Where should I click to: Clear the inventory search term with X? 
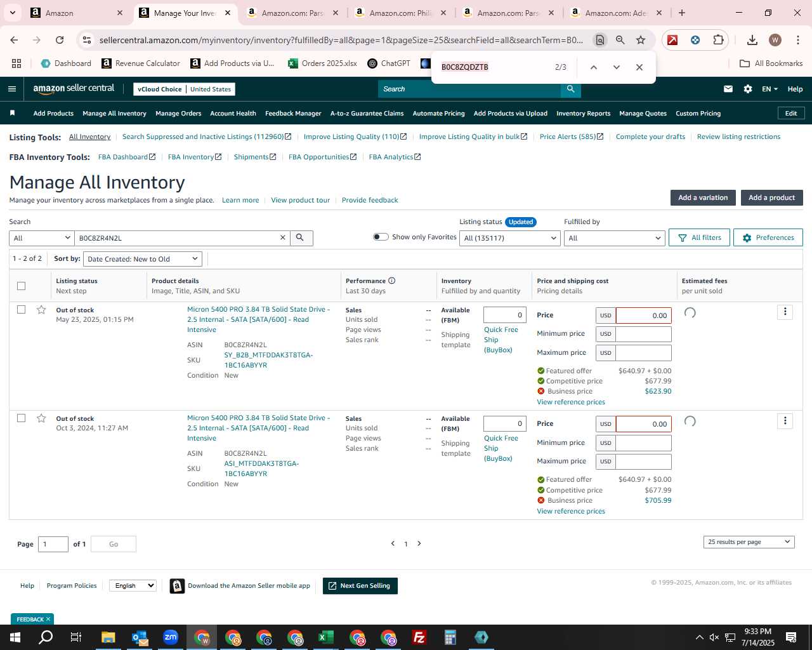pyautogui.click(x=283, y=237)
